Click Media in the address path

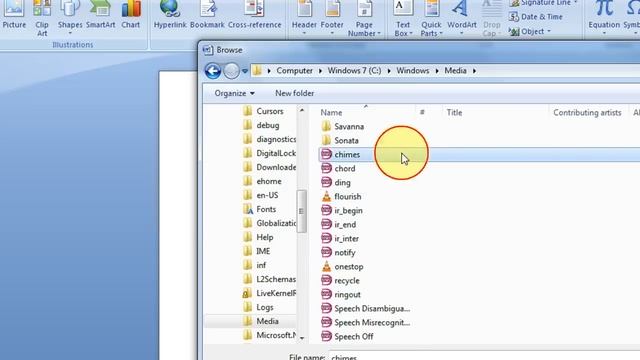[x=455, y=71]
